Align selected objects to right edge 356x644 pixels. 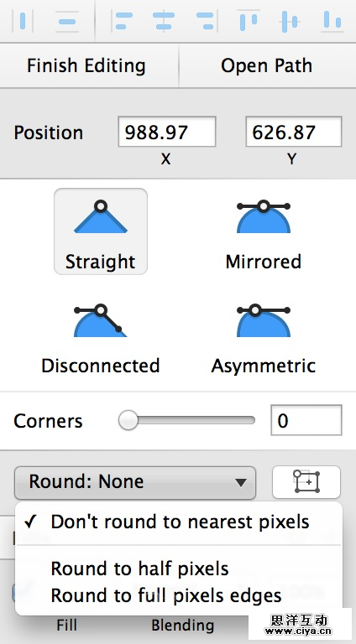(205, 21)
